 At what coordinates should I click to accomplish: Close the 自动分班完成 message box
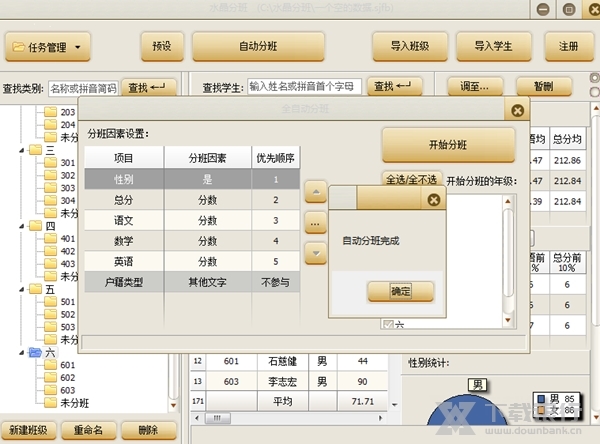[434, 199]
